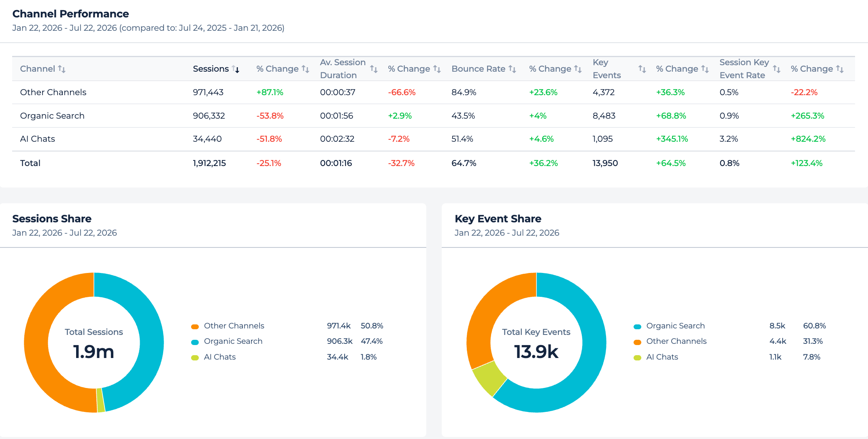Click the AI Chats row name in the table

click(37, 139)
